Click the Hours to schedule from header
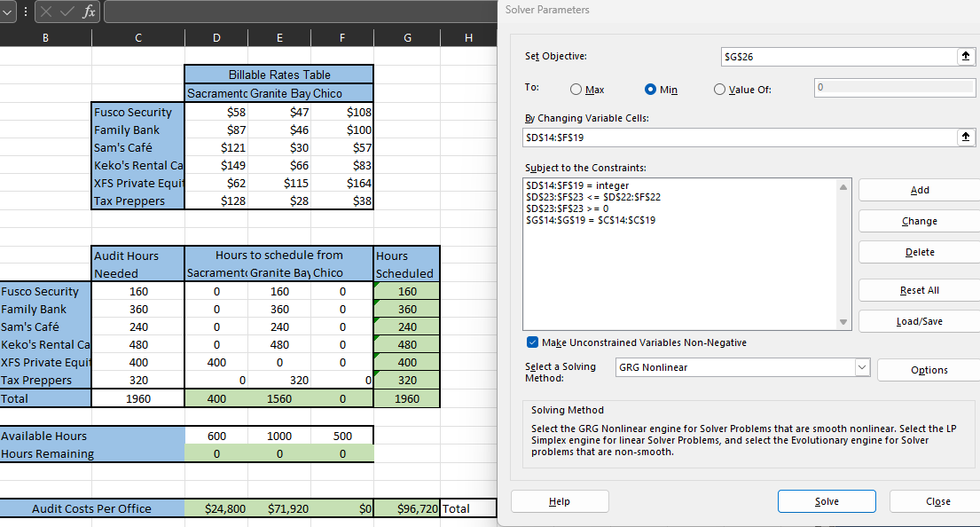 pos(279,255)
